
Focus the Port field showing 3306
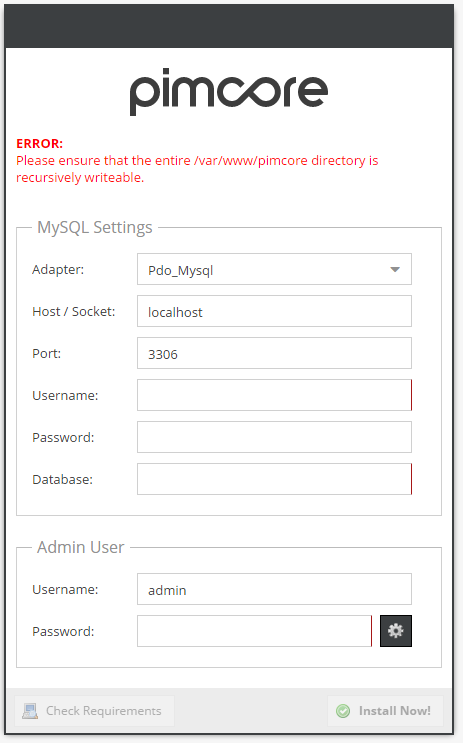point(274,353)
